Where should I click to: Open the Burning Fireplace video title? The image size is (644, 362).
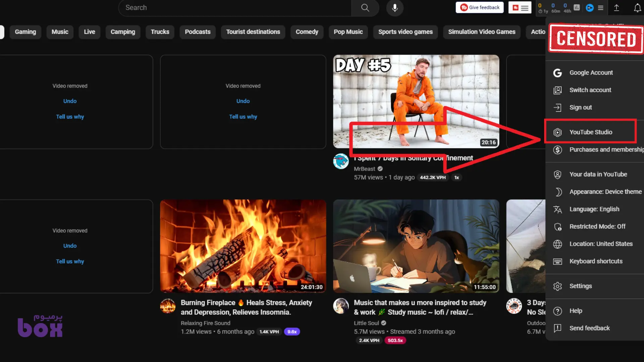[247, 307]
